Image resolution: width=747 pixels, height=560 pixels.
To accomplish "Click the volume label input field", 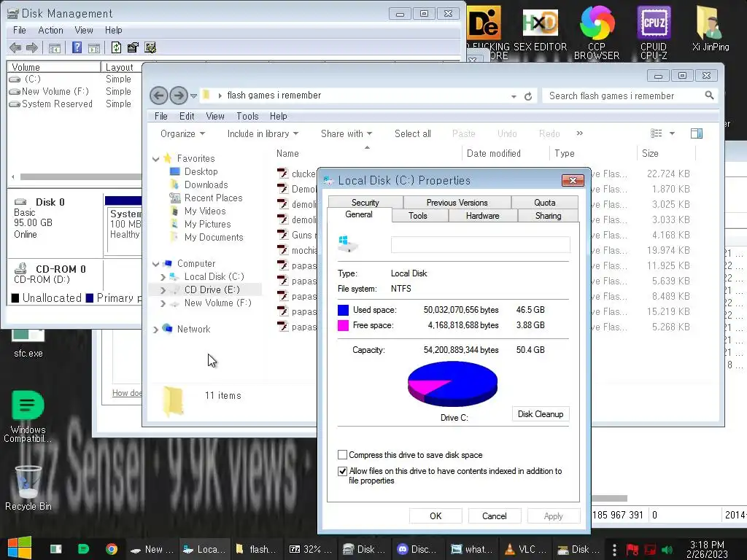I will (480, 245).
